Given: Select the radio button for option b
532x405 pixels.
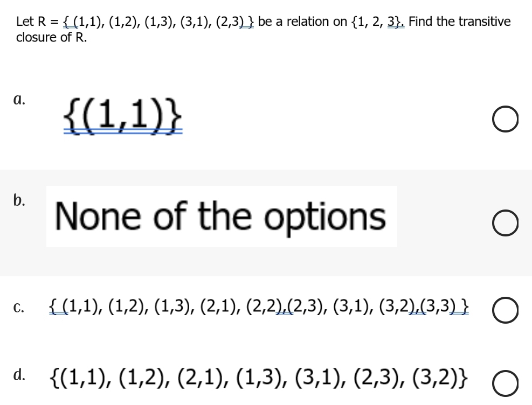Looking at the screenshot, I should coord(506,222).
